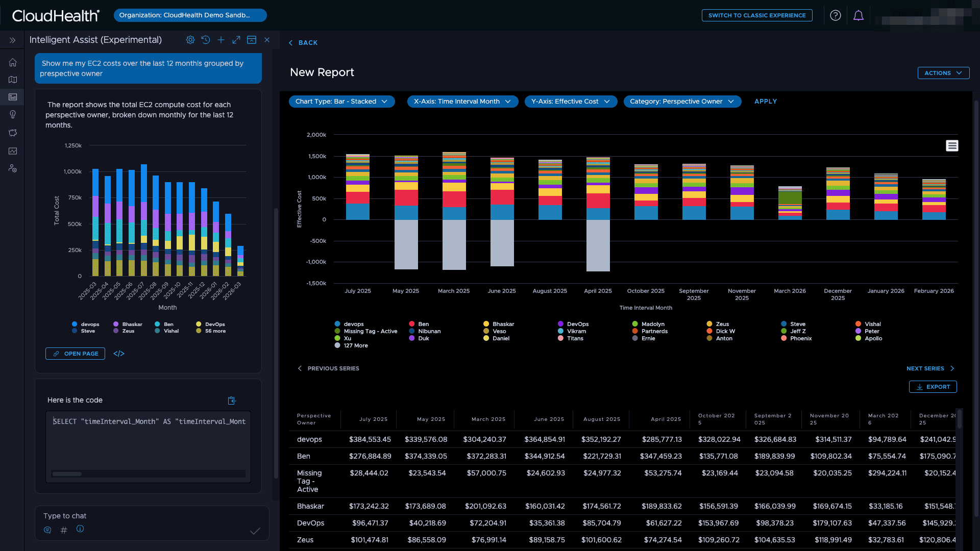980x551 pixels.
Task: Go to Home in sidebar
Action: [x=13, y=62]
